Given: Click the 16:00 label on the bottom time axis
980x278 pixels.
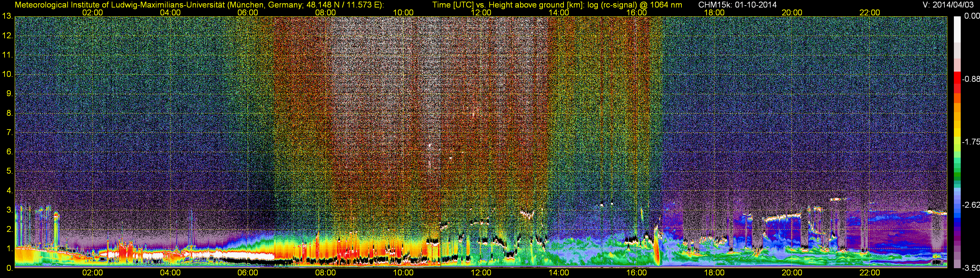Looking at the screenshot, I should click(636, 273).
